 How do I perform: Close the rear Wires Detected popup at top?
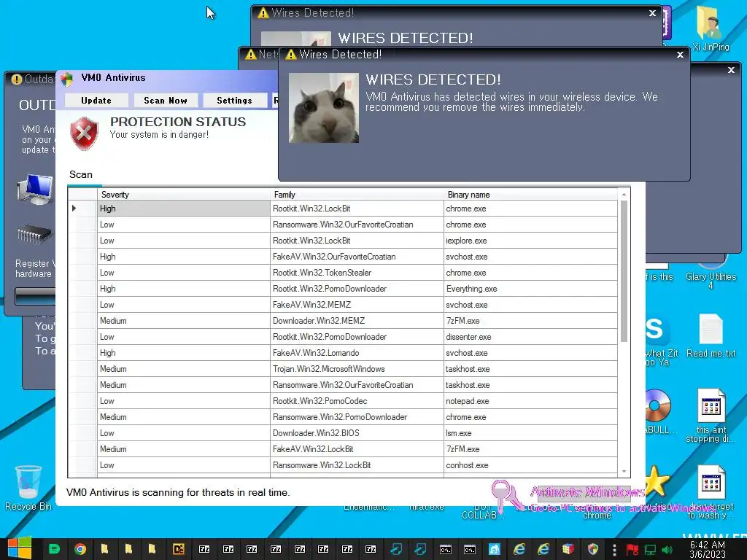(653, 13)
